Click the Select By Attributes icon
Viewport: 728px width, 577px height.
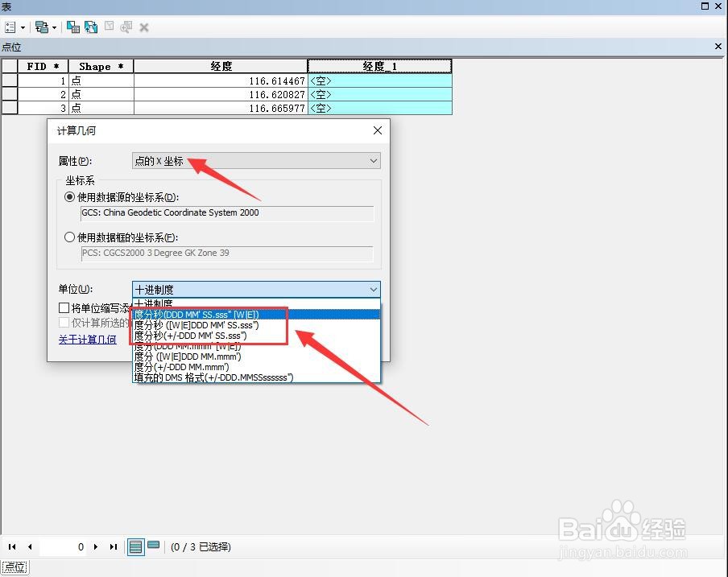tap(73, 27)
